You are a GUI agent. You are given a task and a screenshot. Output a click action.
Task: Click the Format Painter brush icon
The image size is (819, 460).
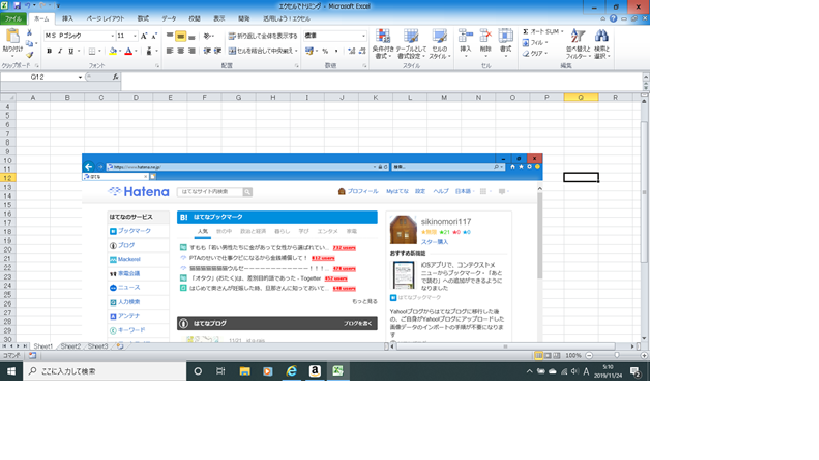pos(29,54)
